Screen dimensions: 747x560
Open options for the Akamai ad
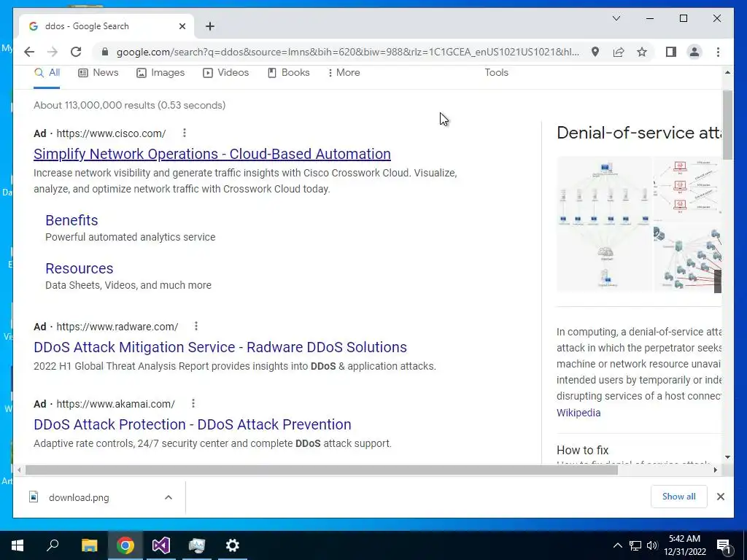click(193, 403)
